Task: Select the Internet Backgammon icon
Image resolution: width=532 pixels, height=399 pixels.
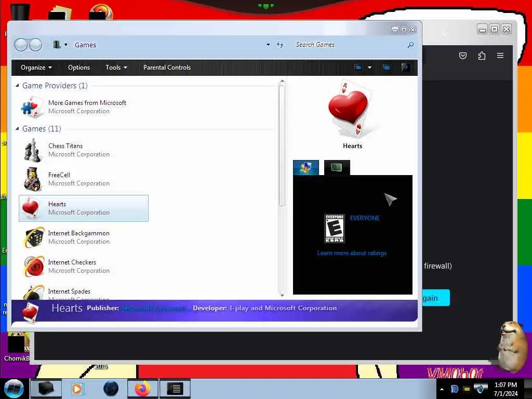Action: tap(34, 237)
